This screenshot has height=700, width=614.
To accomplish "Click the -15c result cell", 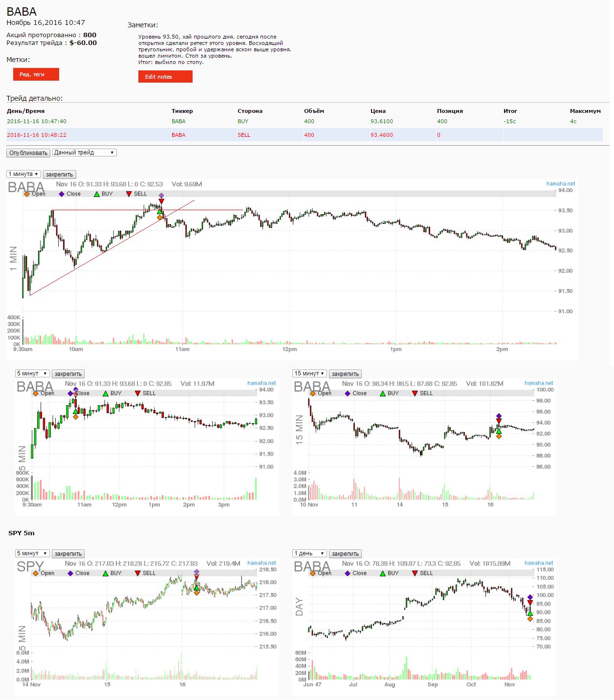I will (x=510, y=121).
